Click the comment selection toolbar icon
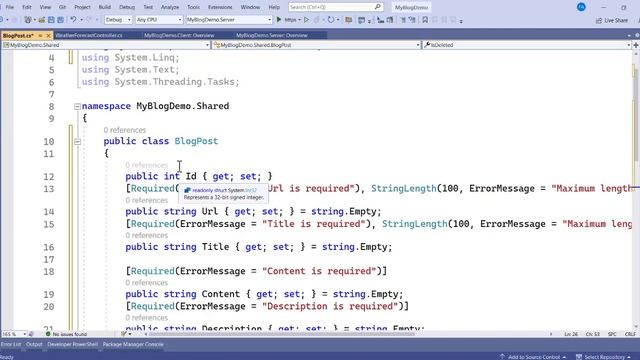This screenshot has width=640, height=360. coord(403,20)
